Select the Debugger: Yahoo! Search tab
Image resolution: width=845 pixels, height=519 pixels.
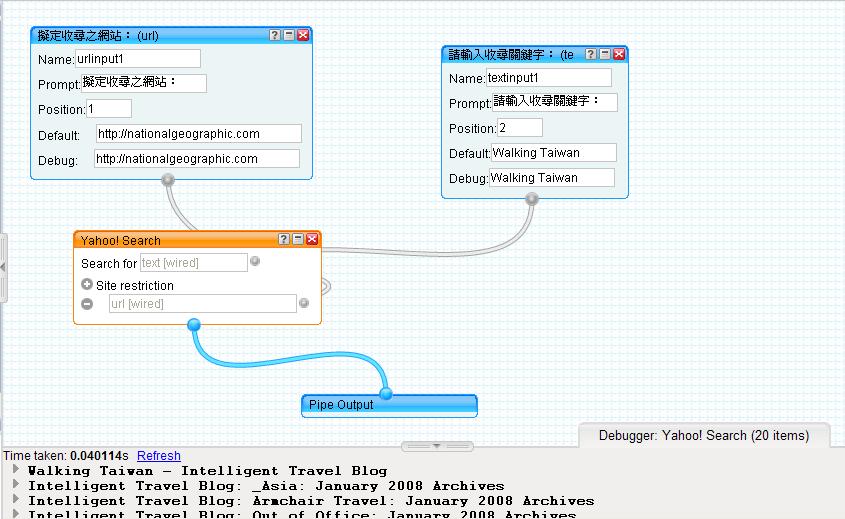pyautogui.click(x=703, y=435)
